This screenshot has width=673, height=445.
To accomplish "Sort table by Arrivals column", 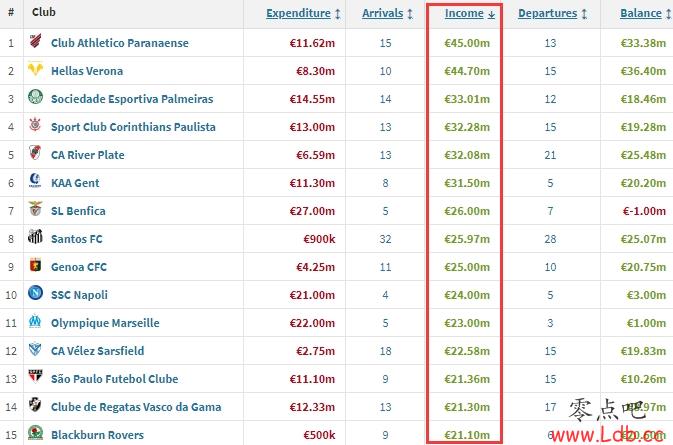I will click(x=377, y=14).
